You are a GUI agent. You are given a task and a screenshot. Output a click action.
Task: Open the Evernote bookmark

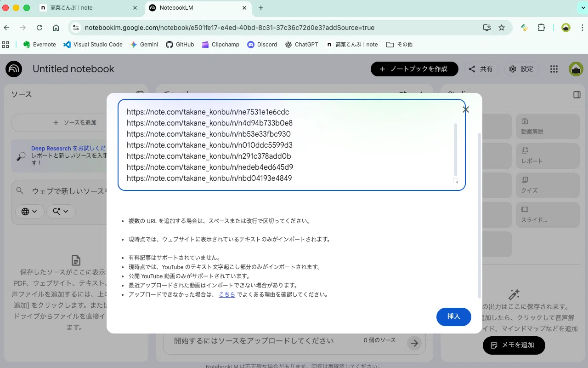coord(40,45)
